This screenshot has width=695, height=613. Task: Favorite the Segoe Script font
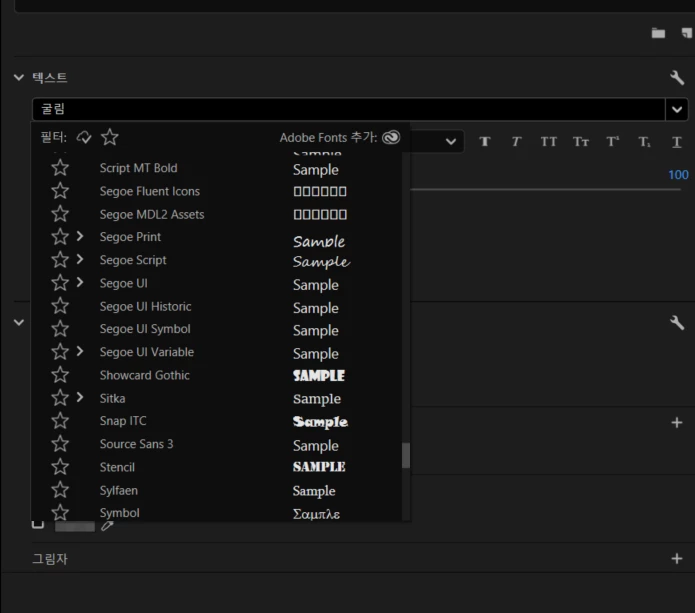pos(60,260)
